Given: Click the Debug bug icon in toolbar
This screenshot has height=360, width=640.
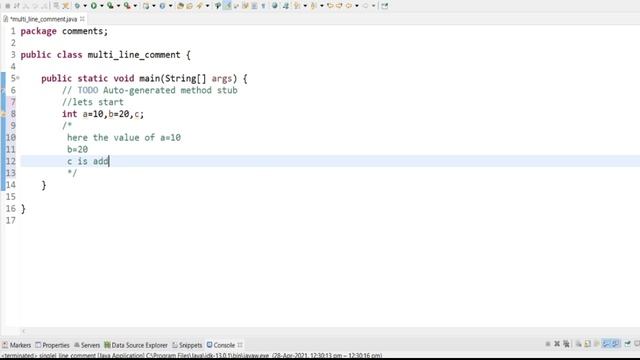Looking at the screenshot, I should point(77,6).
